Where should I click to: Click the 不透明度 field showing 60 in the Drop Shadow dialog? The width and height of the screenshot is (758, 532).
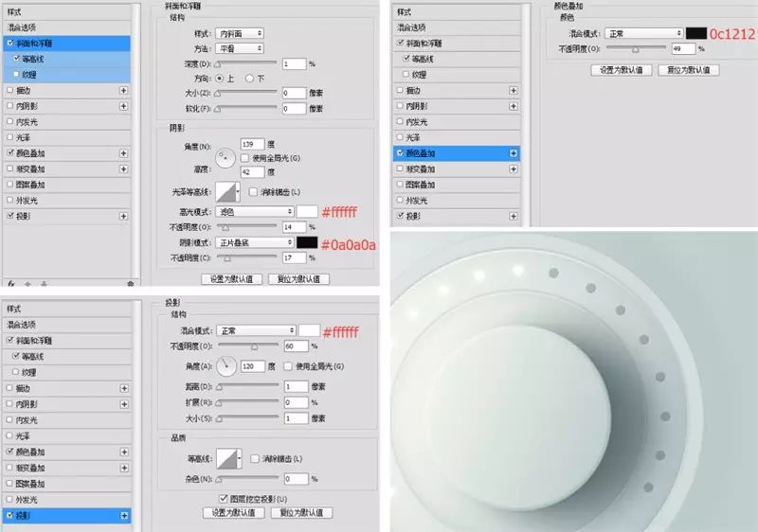[296, 346]
